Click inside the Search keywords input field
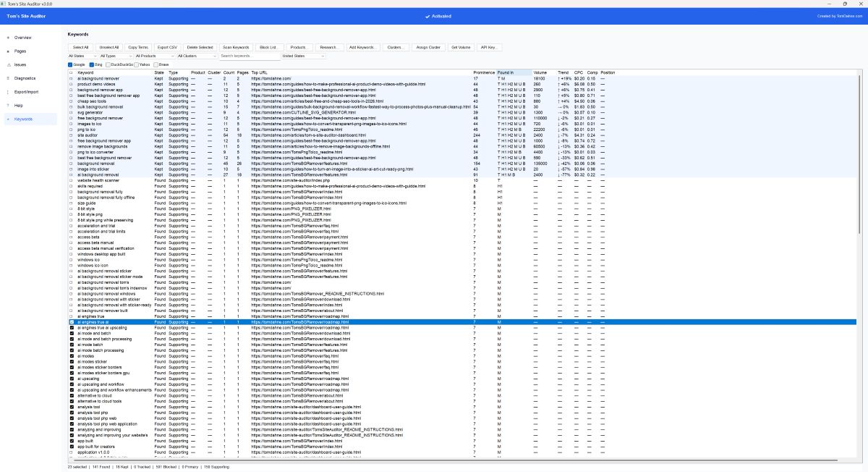Image resolution: width=868 pixels, height=472 pixels. 250,56
